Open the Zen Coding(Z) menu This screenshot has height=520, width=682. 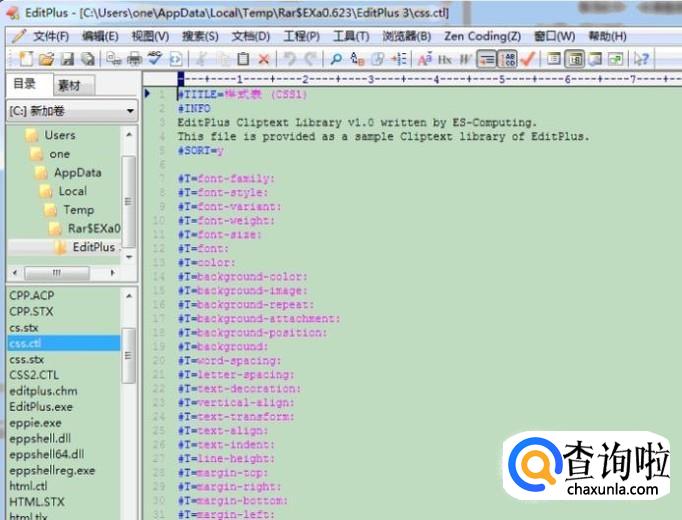(482, 36)
